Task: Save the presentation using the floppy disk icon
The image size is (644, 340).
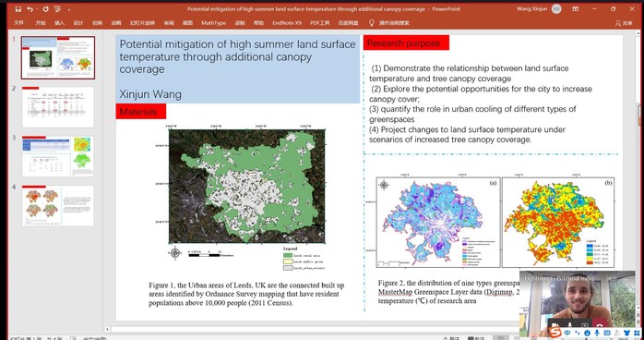Action: pos(18,9)
